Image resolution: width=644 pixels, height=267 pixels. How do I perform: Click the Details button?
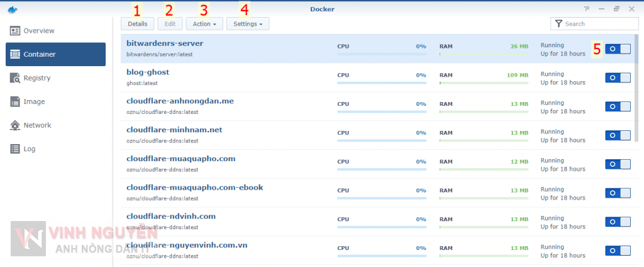[137, 24]
